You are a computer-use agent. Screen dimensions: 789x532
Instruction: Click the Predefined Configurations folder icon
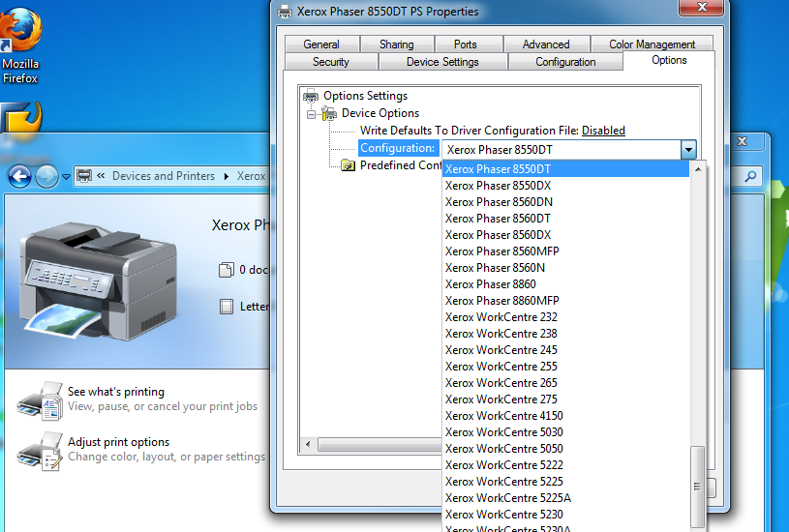348,165
